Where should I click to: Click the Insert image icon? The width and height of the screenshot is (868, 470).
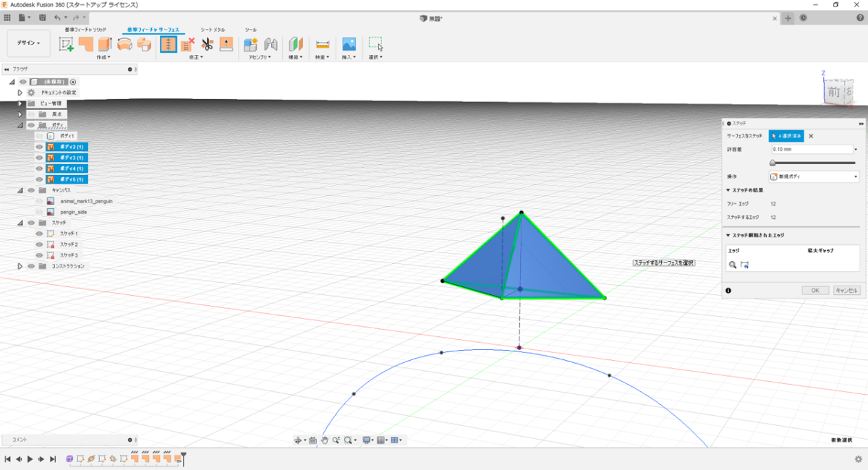coord(349,44)
